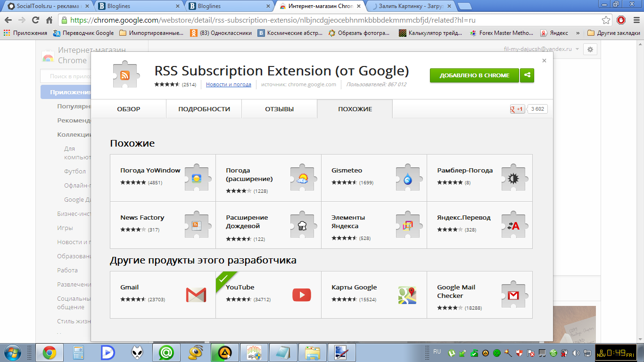Open the web store settings gear
Screen dimensions: 644x362
590,49
